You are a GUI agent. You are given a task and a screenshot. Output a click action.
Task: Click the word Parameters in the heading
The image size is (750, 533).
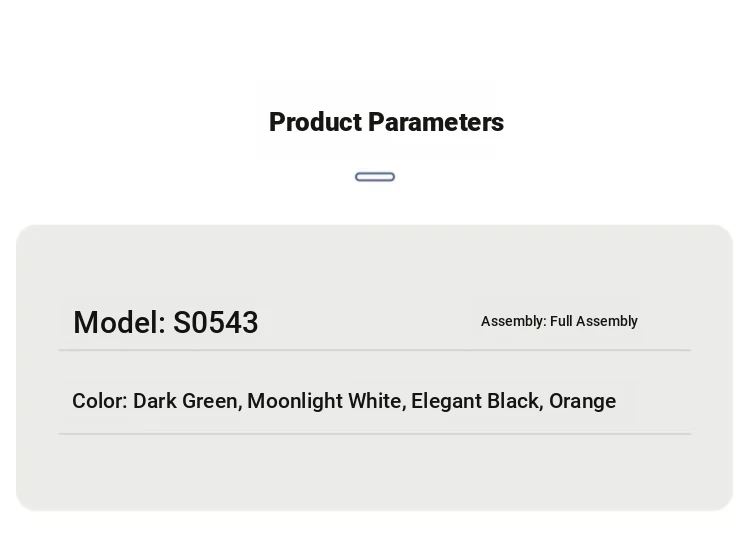436,122
